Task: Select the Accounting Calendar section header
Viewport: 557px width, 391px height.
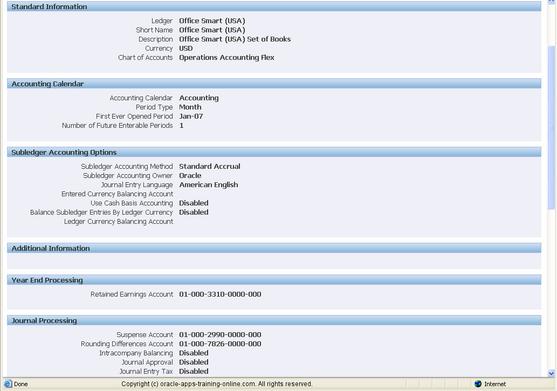Action: click(274, 84)
